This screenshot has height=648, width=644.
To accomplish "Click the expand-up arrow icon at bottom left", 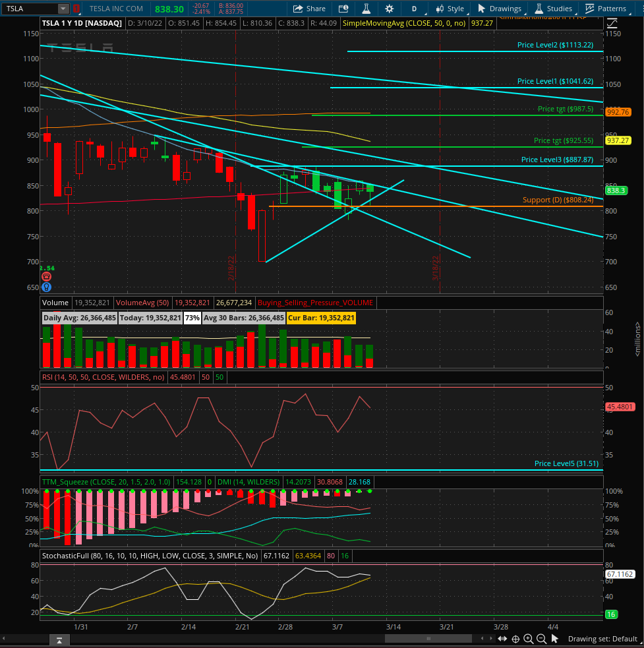I will click(59, 640).
